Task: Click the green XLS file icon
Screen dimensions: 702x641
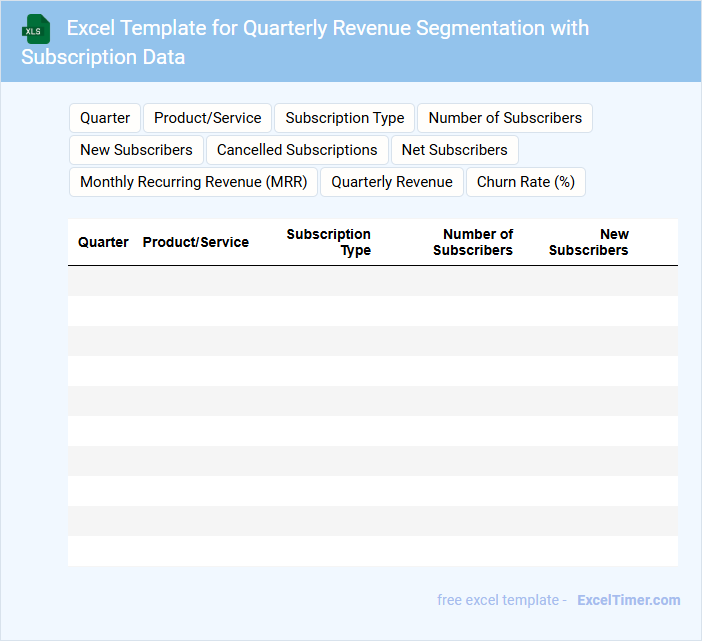Action: coord(36,29)
